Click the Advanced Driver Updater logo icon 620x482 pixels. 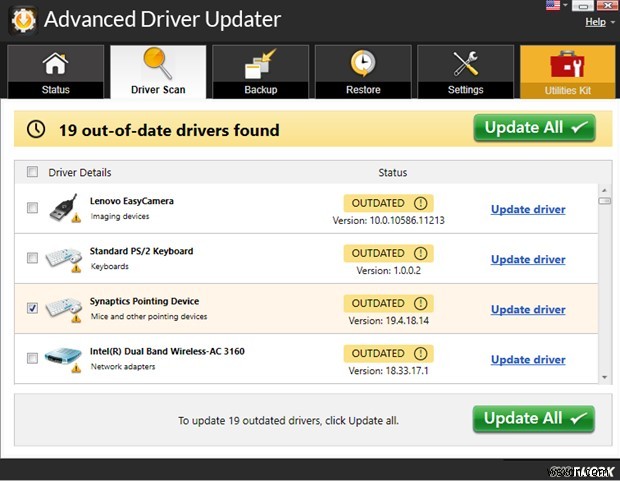tap(23, 20)
